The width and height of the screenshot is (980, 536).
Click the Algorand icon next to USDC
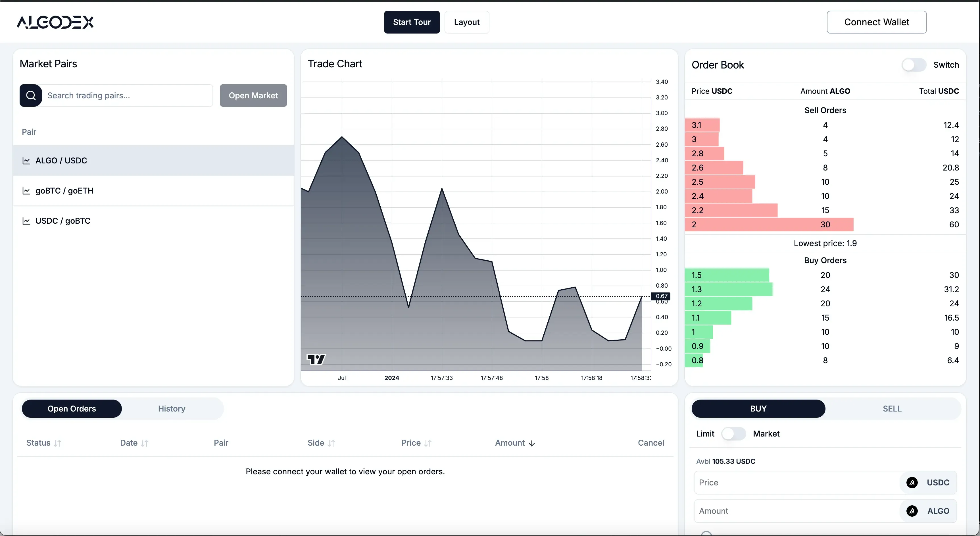point(912,483)
